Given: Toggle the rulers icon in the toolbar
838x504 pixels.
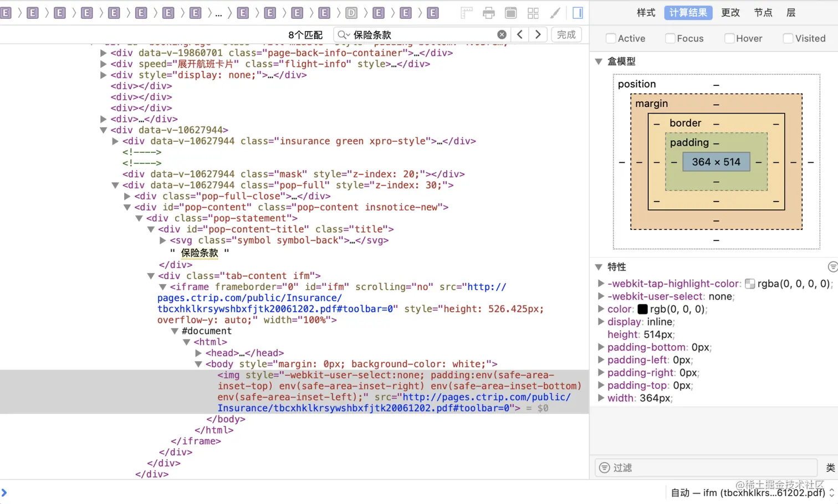Looking at the screenshot, I should tap(467, 13).
